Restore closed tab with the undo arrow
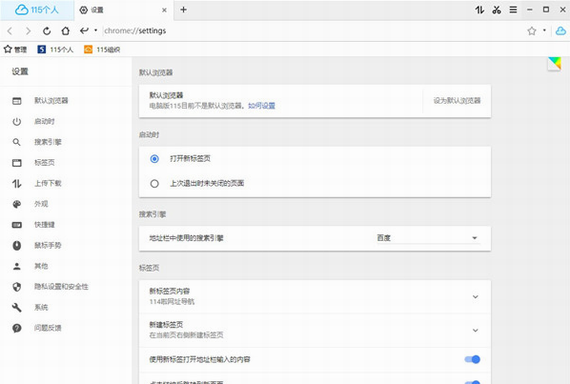 (x=84, y=31)
